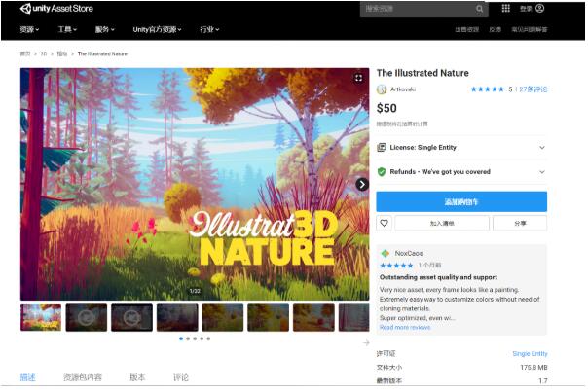Focus the asset search field
Viewport: 588px width, 391px height.
pyautogui.click(x=423, y=9)
